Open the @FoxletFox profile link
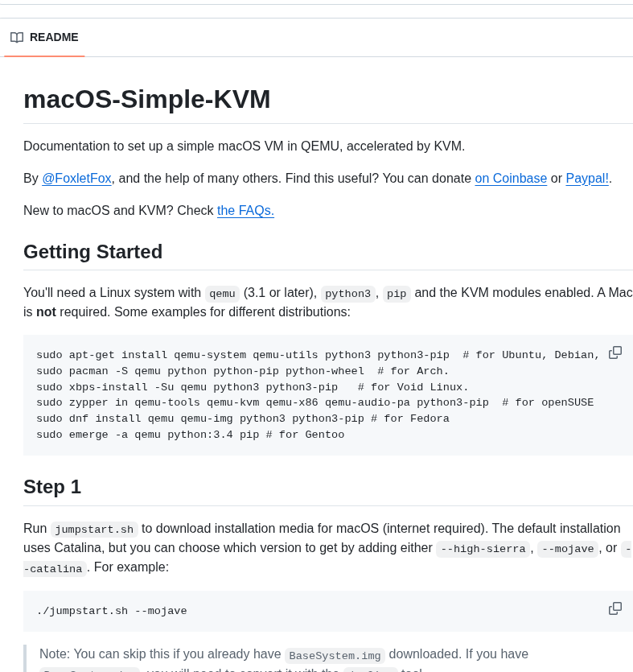Viewport: 633px width, 672px height. click(x=76, y=179)
